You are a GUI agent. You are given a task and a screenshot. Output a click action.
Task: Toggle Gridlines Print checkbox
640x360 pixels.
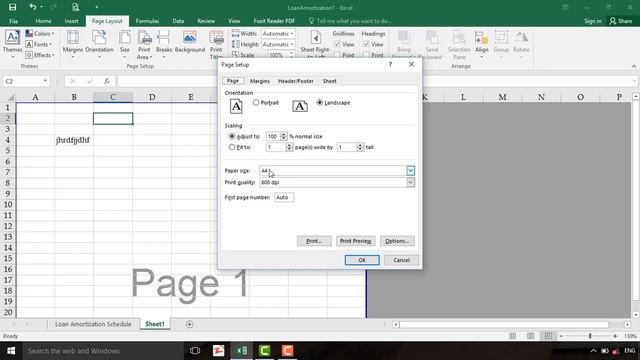(337, 55)
